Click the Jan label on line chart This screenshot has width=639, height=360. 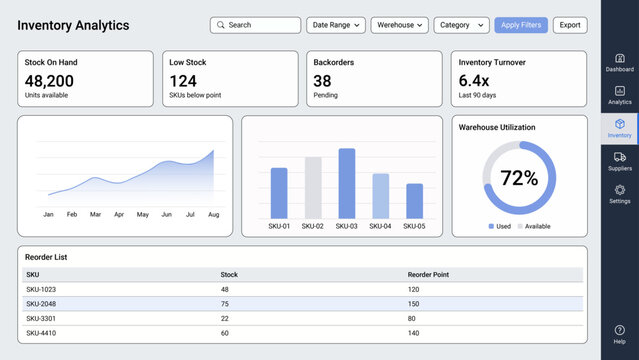48,214
